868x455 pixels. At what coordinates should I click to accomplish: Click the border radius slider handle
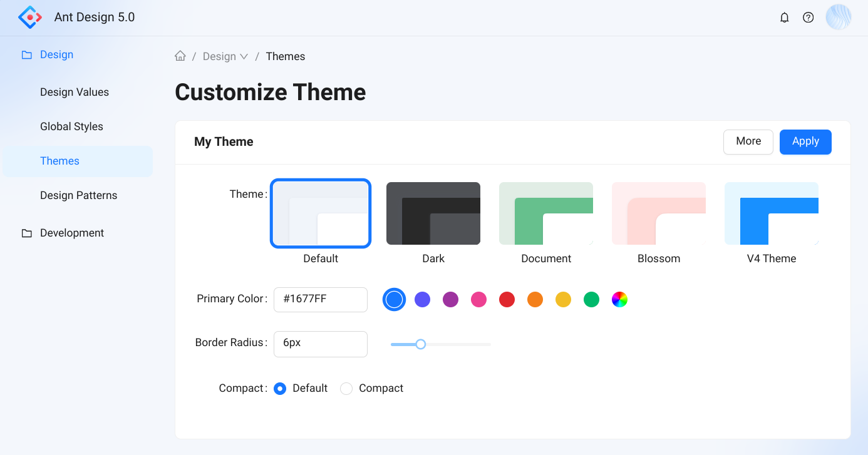coord(421,344)
